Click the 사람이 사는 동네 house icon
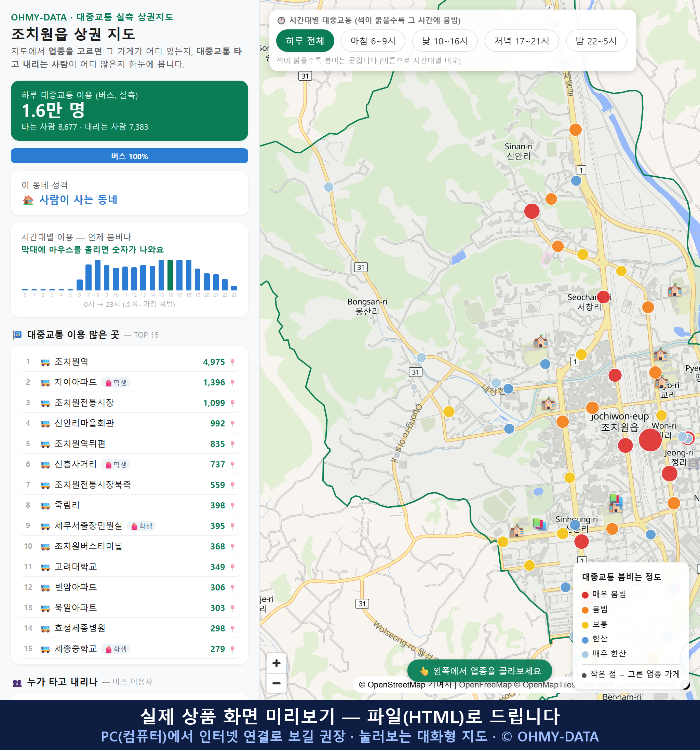 (28, 200)
